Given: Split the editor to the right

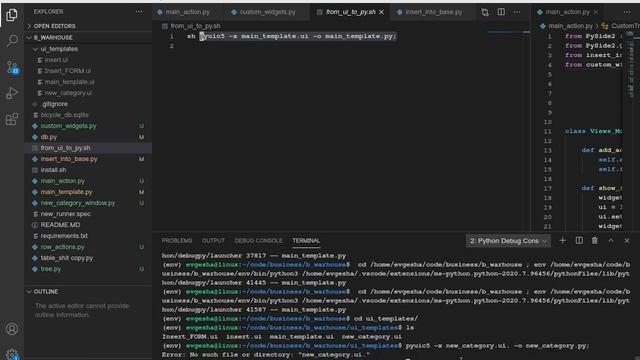Looking at the screenshot, I should coord(501,12).
